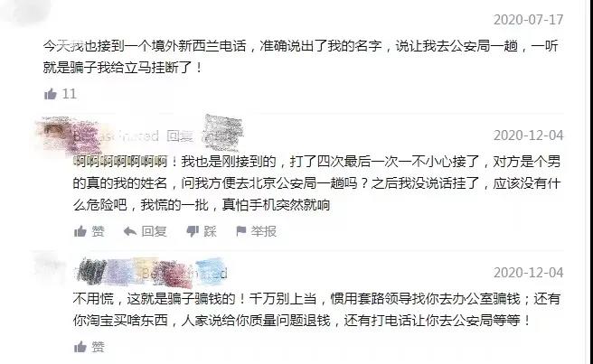
Task: Click first 2020-12-04 timestamp
Action: point(528,135)
